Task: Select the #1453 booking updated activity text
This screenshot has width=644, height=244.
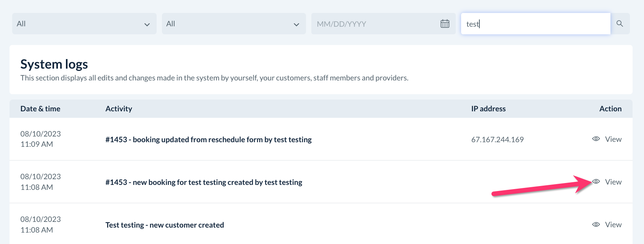Action: [208, 140]
